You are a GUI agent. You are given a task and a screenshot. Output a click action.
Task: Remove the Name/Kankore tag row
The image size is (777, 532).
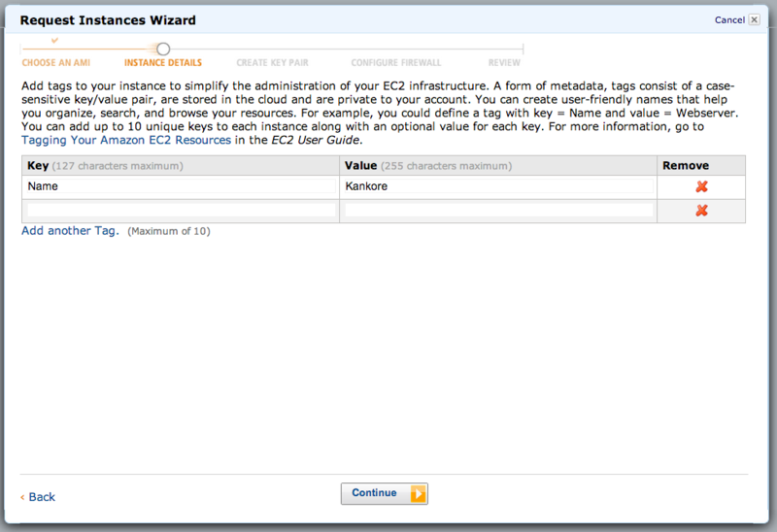pyautogui.click(x=701, y=186)
